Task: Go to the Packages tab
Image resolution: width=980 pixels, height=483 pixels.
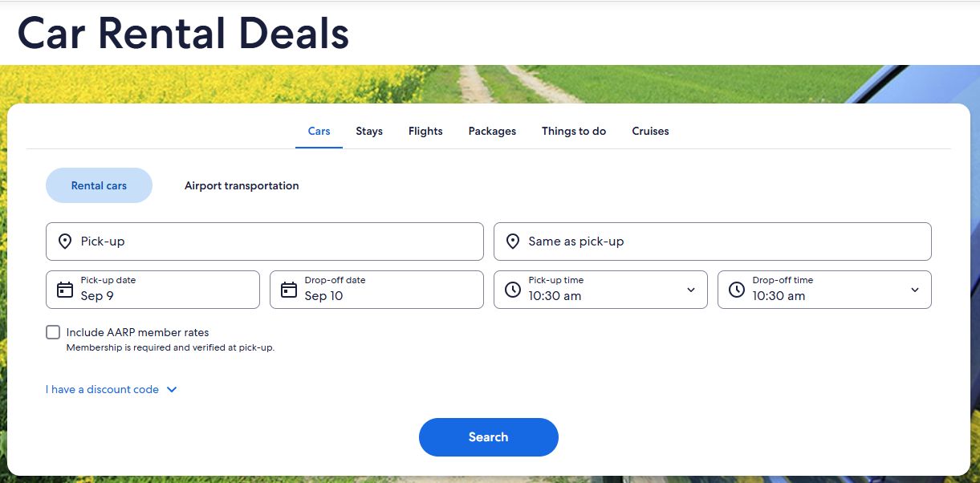Action: tap(492, 131)
